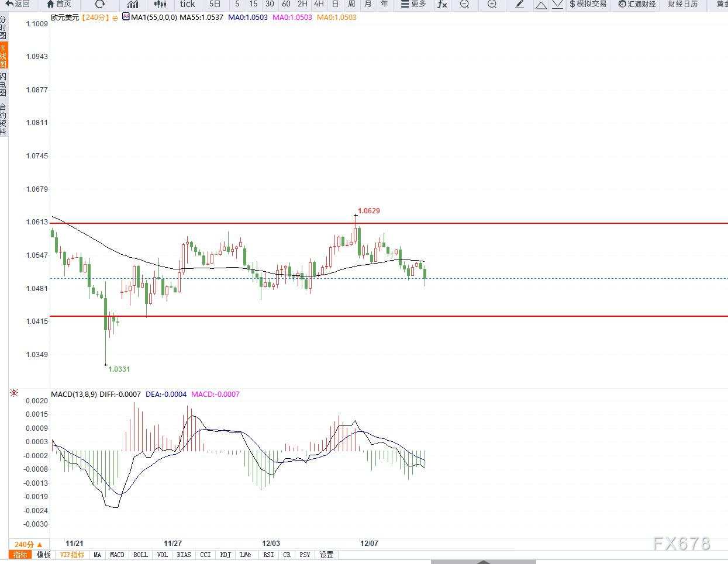Viewport: 728px width, 564px height.
Task: Select the 60 minute timeframe
Action: 286,4
